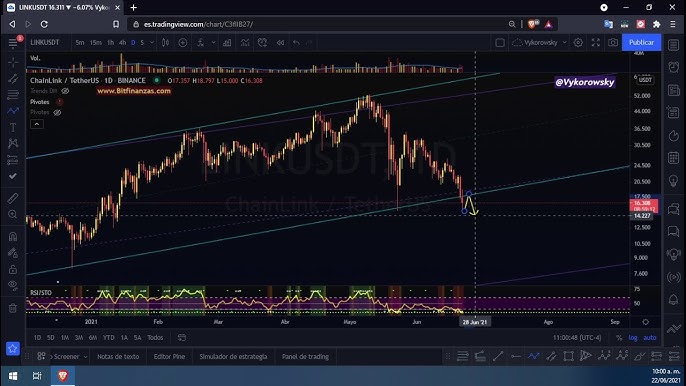The width and height of the screenshot is (686, 386).
Task: Toggle visibility of hidden Pivotes indicator
Action: pos(57,112)
